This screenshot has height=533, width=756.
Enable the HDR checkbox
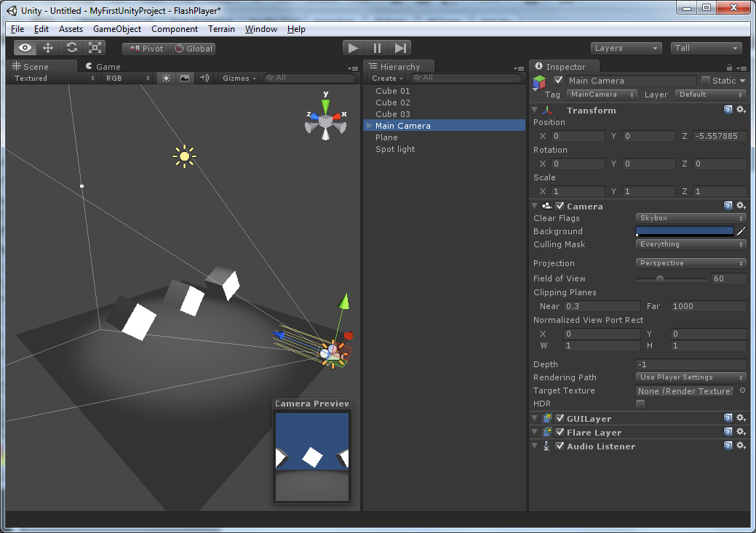tap(640, 404)
